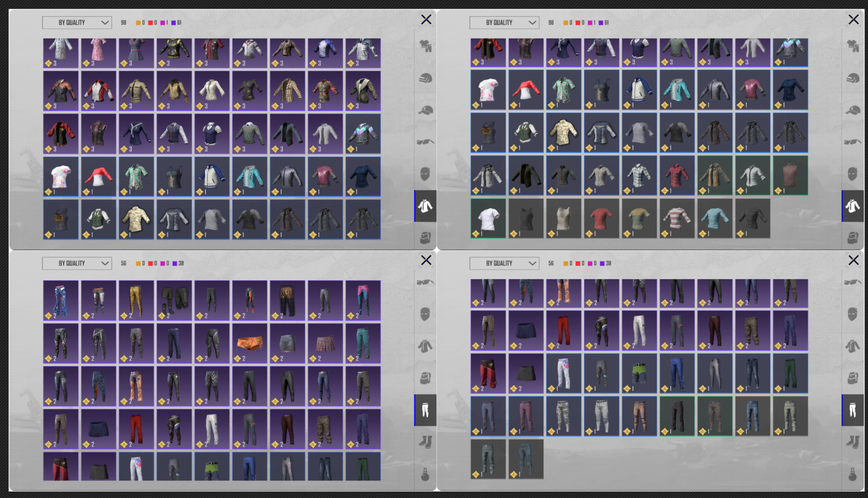
Task: Open BY QUALITY sort dropdown in top-right panel
Action: pyautogui.click(x=504, y=23)
